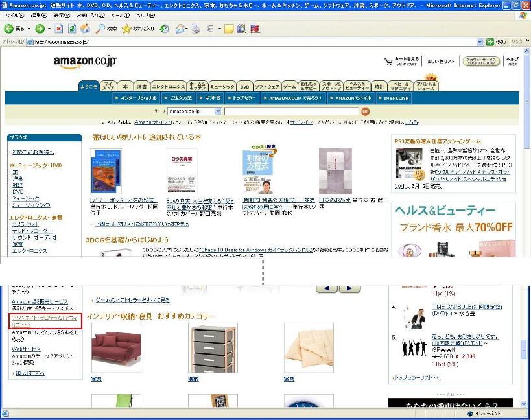Open the Search (検索) magnifier toolbar button

tap(106, 29)
